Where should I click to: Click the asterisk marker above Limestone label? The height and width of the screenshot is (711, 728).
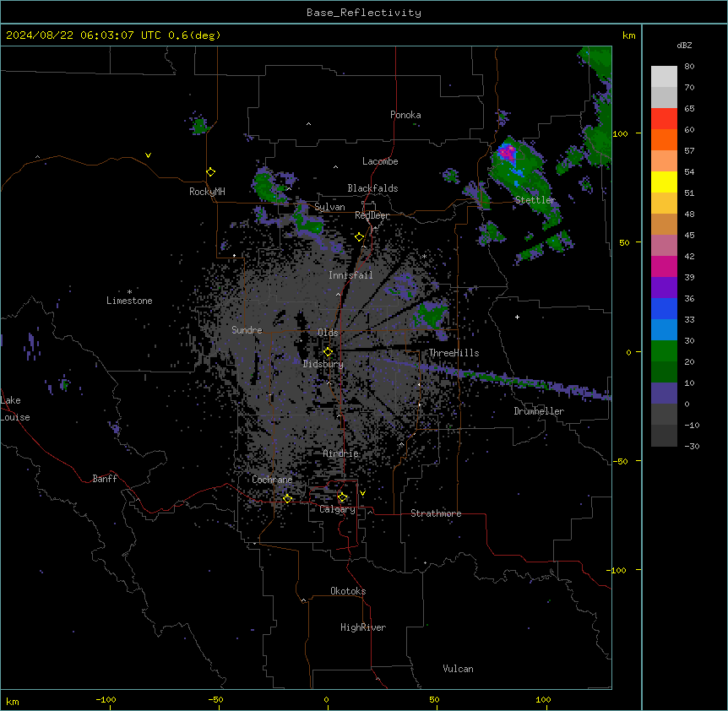129,292
